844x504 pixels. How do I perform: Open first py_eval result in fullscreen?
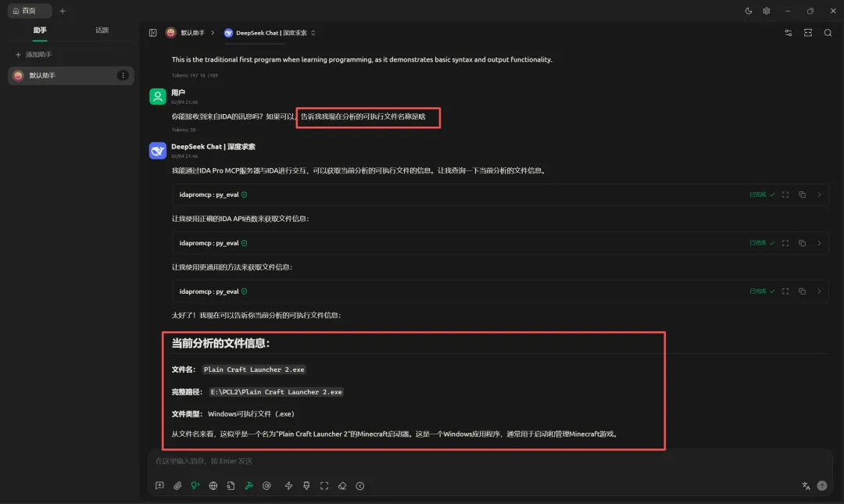pos(785,195)
